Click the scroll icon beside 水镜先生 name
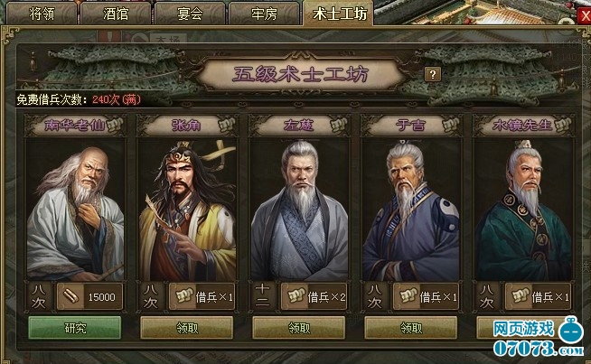 [562, 125]
